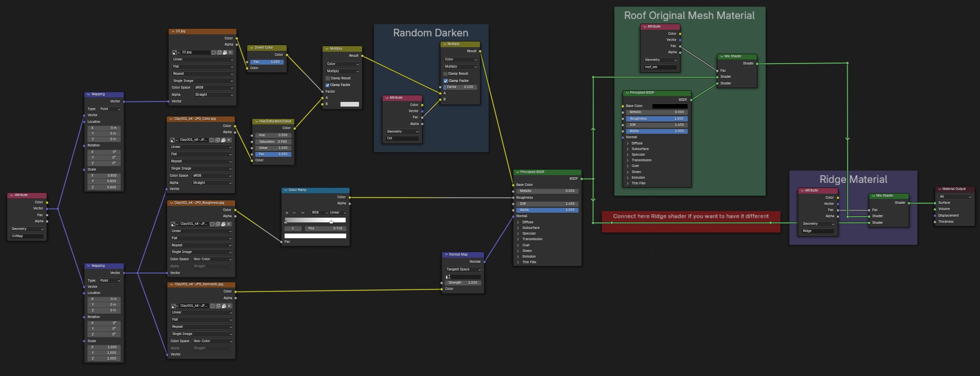Duplicate image icon on Clay001 NormalGL node
The height and width of the screenshot is (376, 980).
tap(218, 306)
